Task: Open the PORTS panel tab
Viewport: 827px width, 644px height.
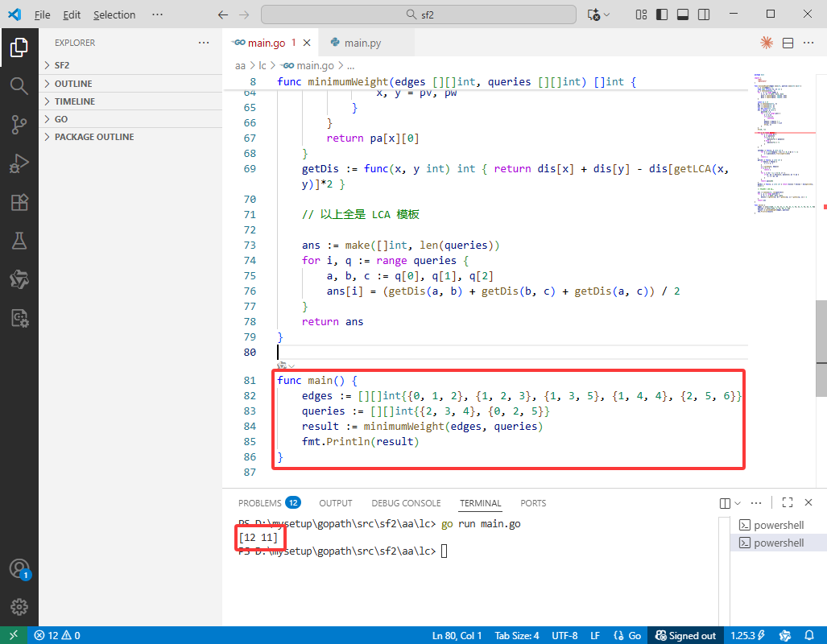Action: (x=533, y=503)
